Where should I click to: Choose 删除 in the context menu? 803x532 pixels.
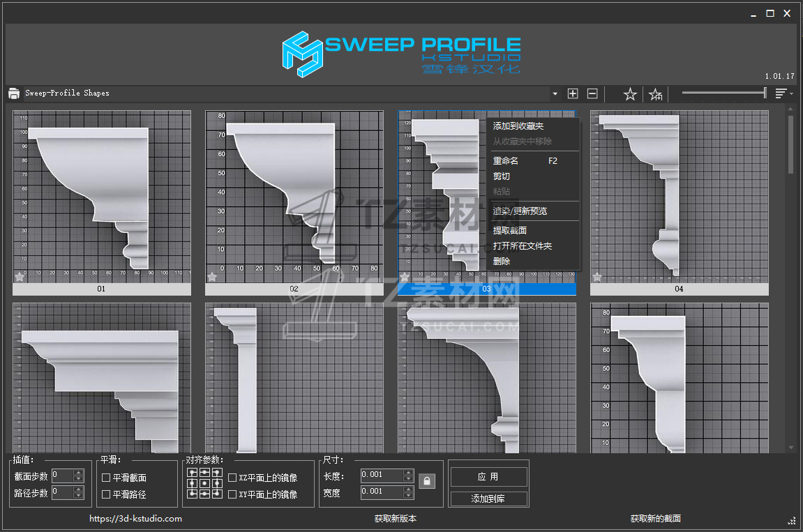(x=534, y=261)
